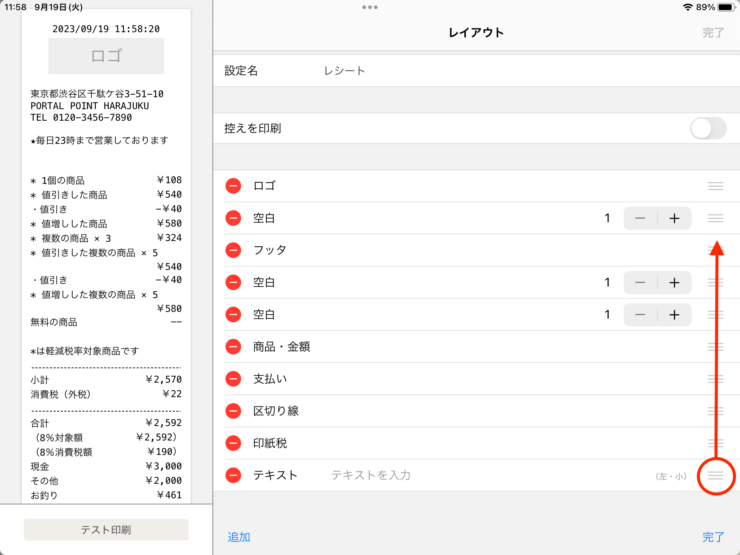Screen dimensions: 740x555
Task: Delete the 印紙税 row via red minus
Action: click(x=233, y=443)
